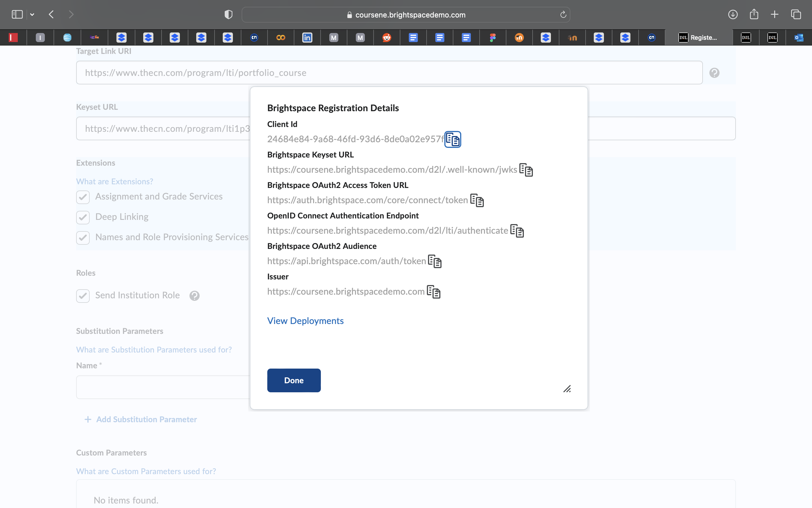
Task: Click the https://api.brightspace.com/auth/token text
Action: pos(347,261)
